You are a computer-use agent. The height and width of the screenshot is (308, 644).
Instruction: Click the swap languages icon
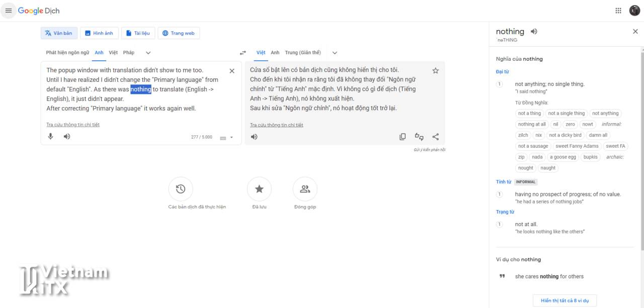click(x=243, y=53)
